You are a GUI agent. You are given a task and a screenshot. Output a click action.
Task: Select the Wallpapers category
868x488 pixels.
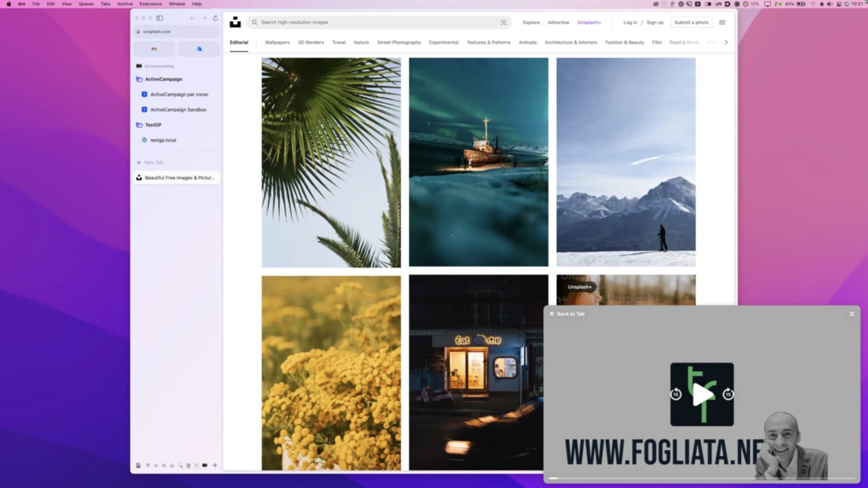277,42
